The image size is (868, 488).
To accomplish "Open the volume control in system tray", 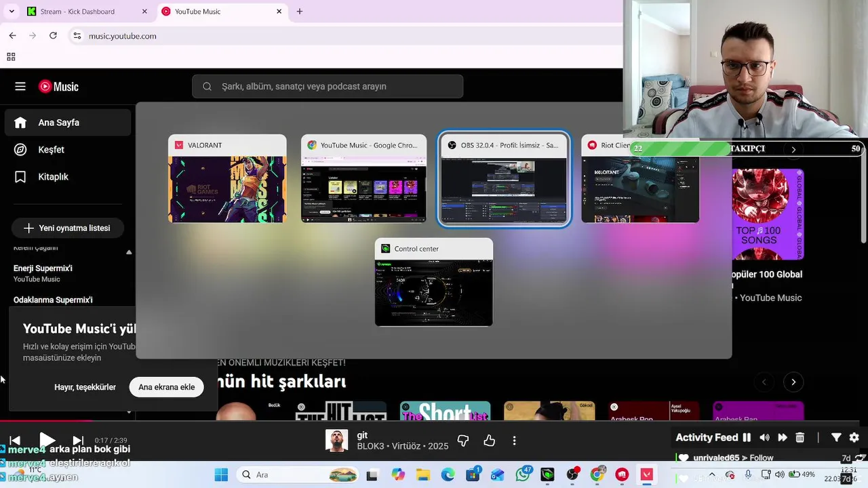I will pyautogui.click(x=780, y=474).
